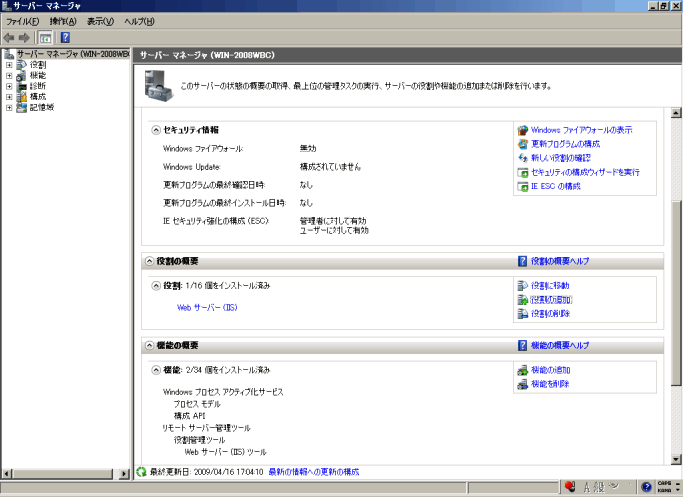Click the 更新プログラムの構成 icon

[523, 144]
